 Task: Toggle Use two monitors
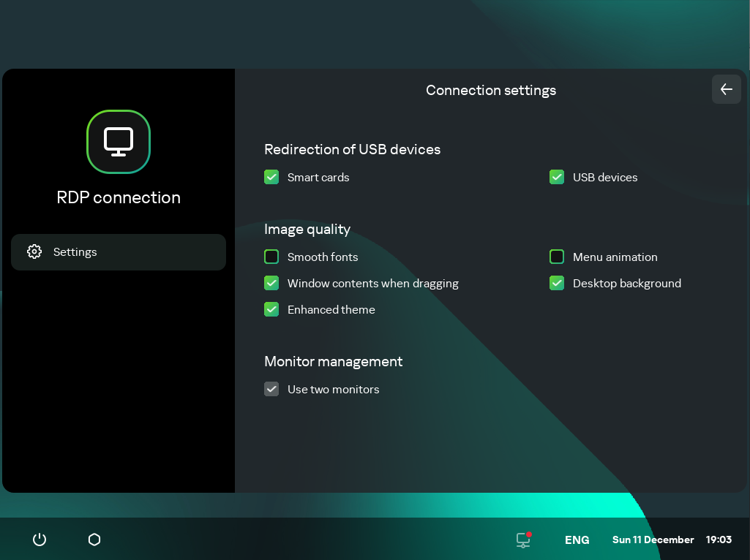[x=271, y=389]
